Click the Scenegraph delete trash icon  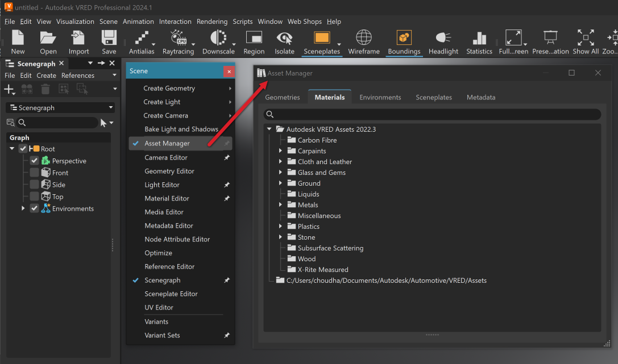pyautogui.click(x=45, y=89)
